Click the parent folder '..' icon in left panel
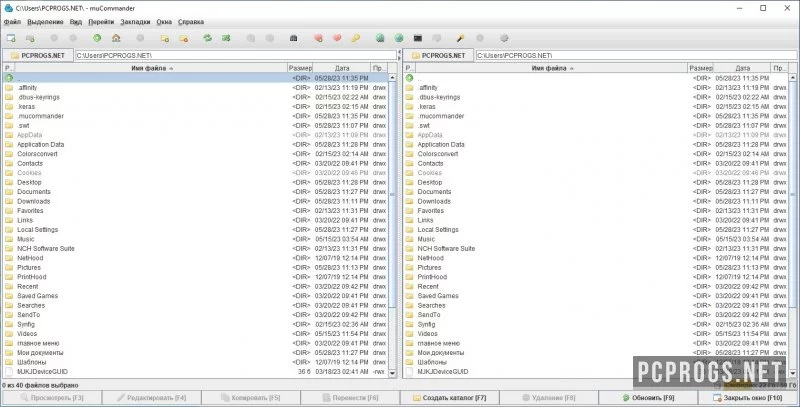Image resolution: width=800 pixels, height=407 pixels. [x=9, y=78]
